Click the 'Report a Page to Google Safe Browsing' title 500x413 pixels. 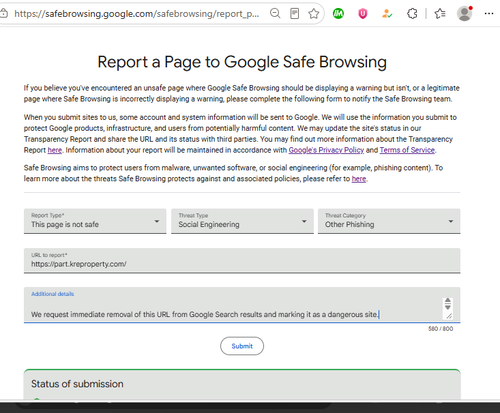242,62
